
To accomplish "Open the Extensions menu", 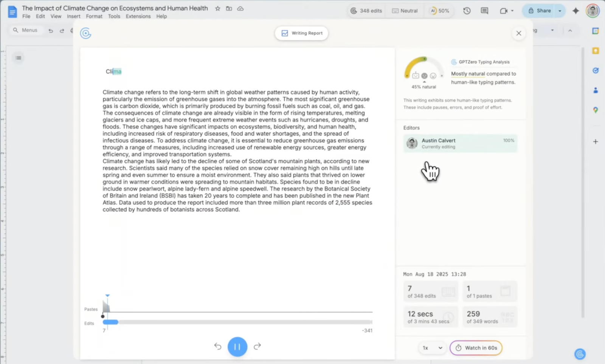I will [138, 16].
